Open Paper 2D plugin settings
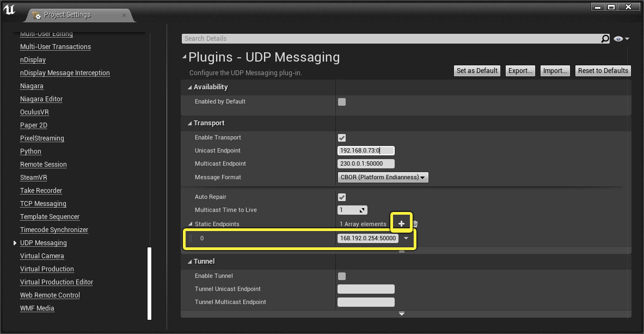The height and width of the screenshot is (334, 644). pyautogui.click(x=34, y=125)
